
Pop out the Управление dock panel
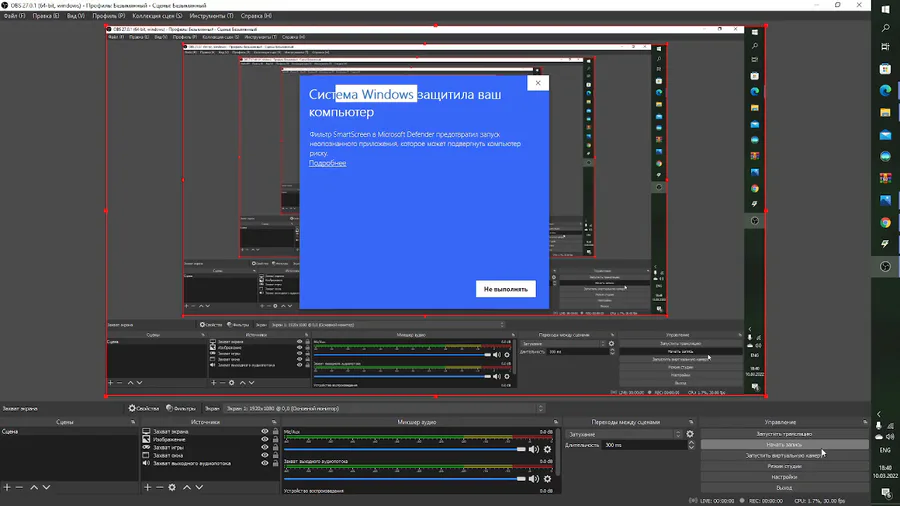click(x=865, y=422)
